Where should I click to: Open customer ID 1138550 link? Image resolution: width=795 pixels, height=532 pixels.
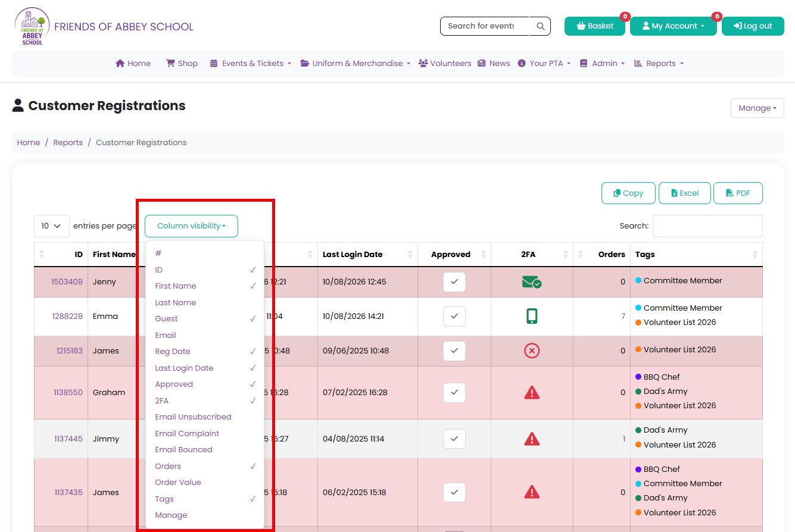point(68,393)
